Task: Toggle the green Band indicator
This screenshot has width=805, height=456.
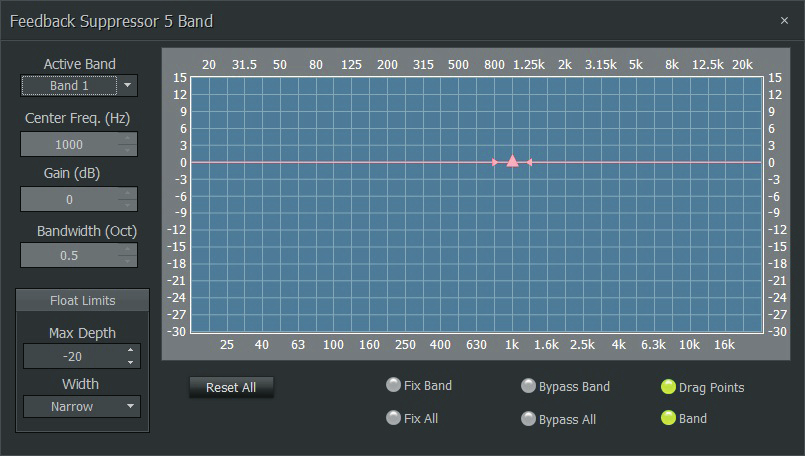Action: 668,418
